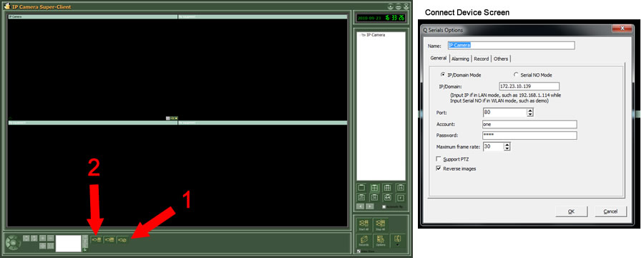Switch to the Record tab
Viewport: 644px width, 258px height.
click(482, 59)
